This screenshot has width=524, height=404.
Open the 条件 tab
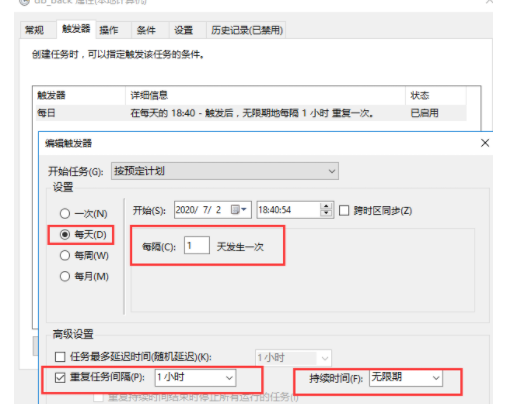tap(146, 30)
